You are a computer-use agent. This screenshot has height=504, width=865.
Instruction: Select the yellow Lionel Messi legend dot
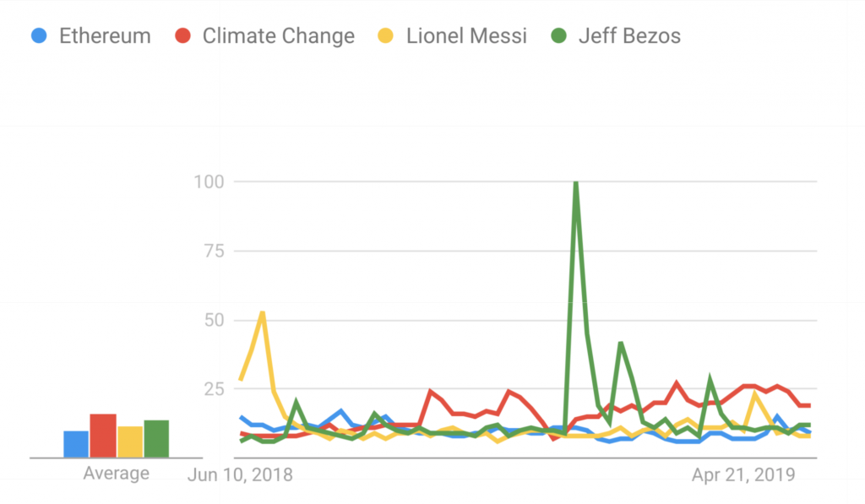pos(385,36)
